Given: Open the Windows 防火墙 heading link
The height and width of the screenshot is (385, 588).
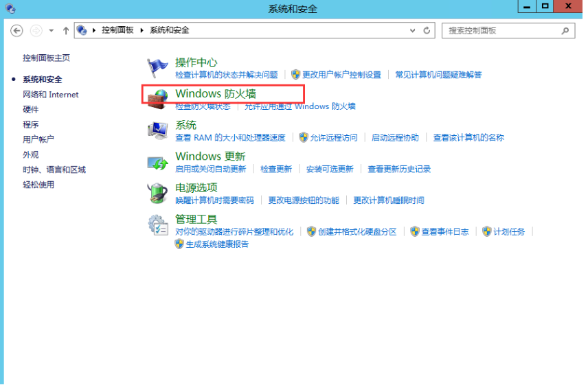Looking at the screenshot, I should click(x=216, y=93).
